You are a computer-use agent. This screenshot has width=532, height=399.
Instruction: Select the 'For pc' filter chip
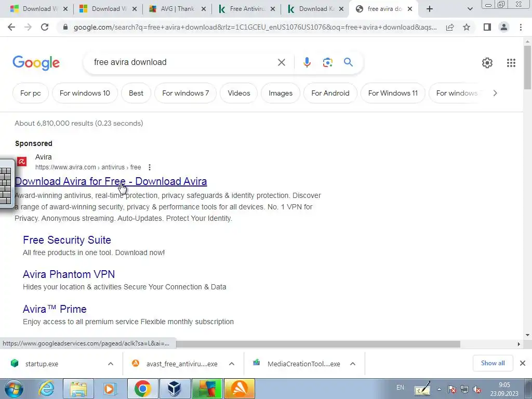coord(31,93)
